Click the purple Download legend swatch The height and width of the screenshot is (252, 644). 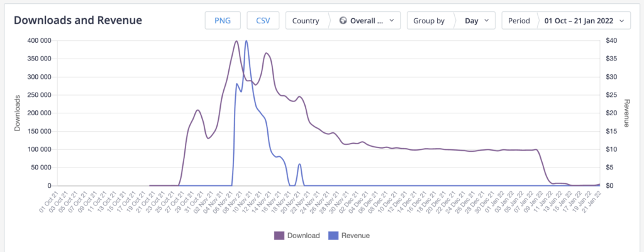(279, 236)
